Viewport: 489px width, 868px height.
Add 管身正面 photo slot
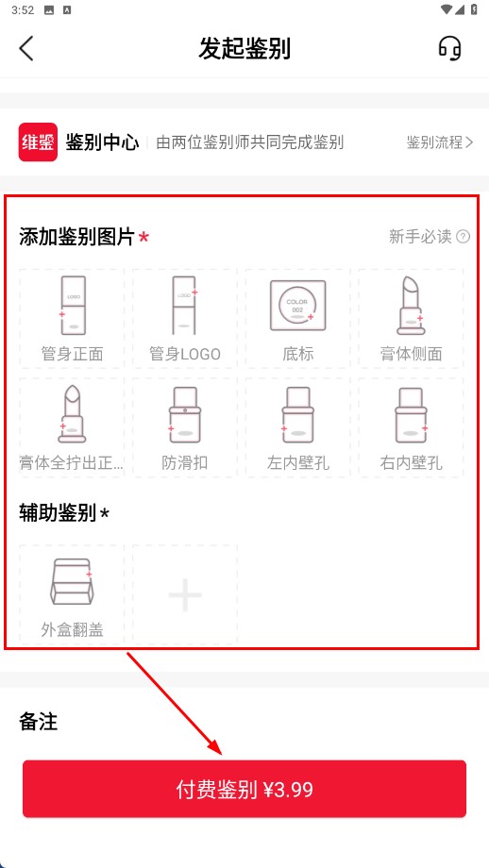click(x=72, y=319)
